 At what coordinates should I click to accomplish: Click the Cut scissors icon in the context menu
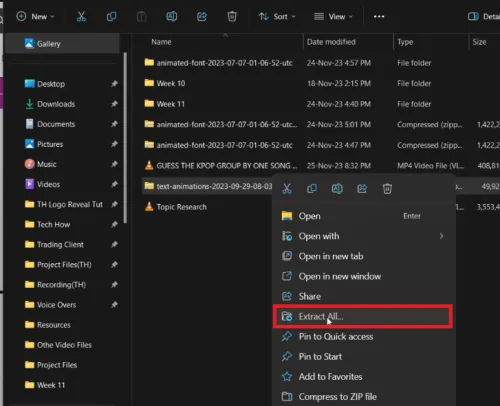(x=287, y=189)
